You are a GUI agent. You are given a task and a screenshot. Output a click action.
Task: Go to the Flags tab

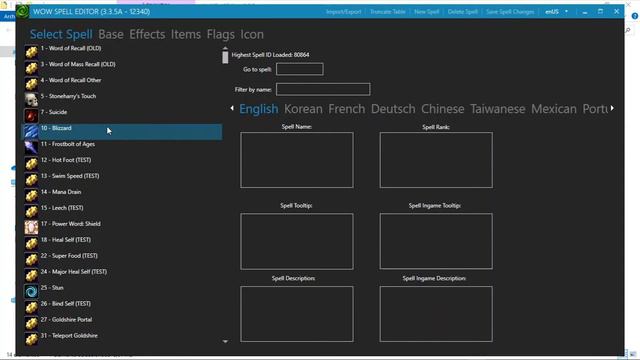(220, 34)
